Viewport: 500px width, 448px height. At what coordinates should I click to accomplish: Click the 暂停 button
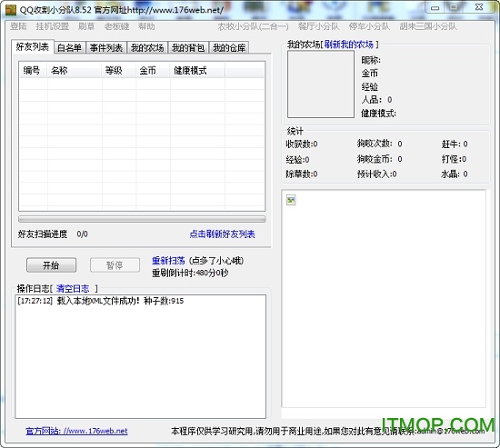[x=115, y=265]
